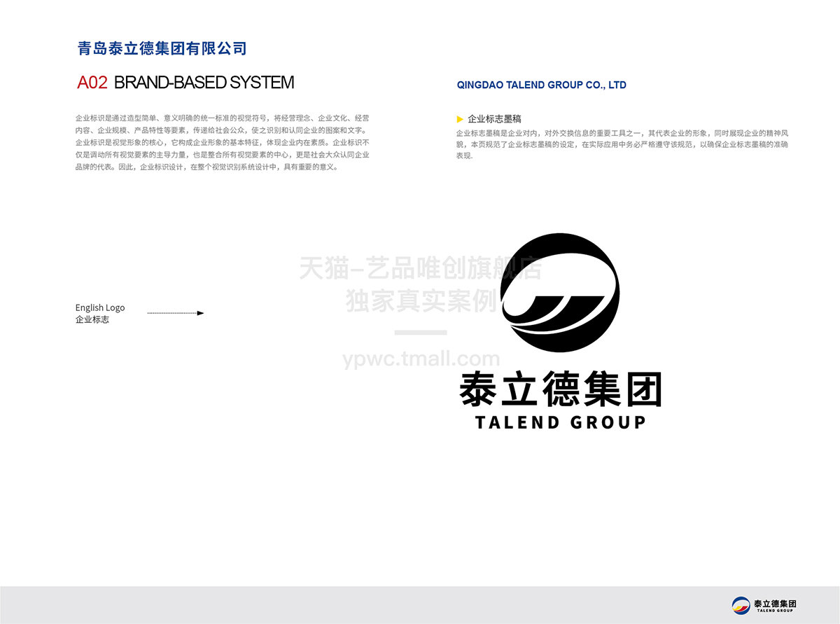
Task: Click the English Logo label
Action: pos(100,307)
